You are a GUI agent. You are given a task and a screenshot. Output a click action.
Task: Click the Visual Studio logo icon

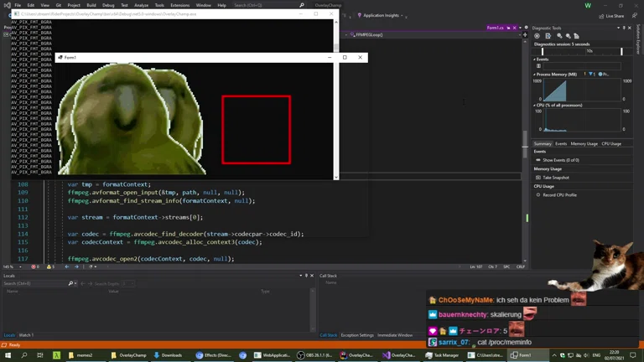[7, 5]
